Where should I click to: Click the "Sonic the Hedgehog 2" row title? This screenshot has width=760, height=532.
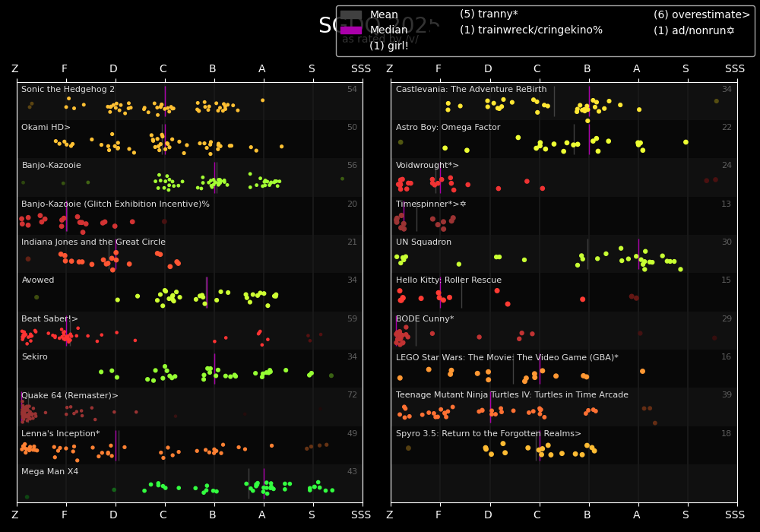pos(68,89)
